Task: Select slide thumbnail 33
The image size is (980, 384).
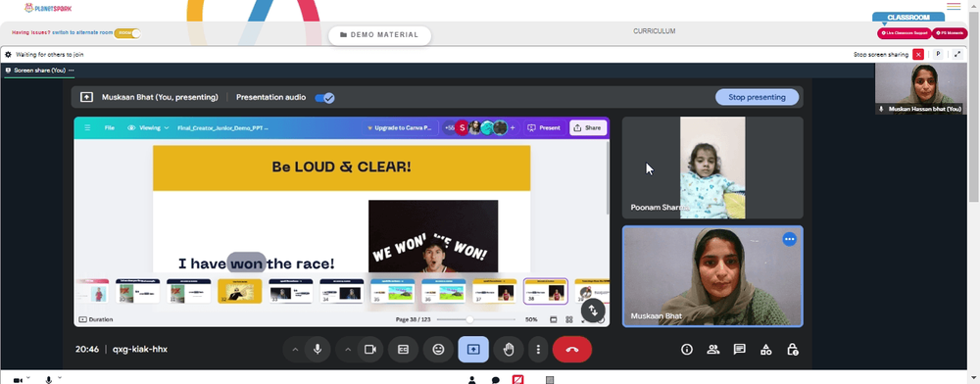Action: click(291, 291)
